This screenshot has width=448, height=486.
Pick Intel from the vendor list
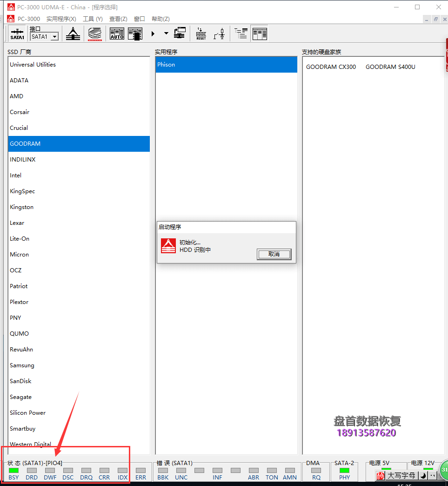[x=79, y=175]
